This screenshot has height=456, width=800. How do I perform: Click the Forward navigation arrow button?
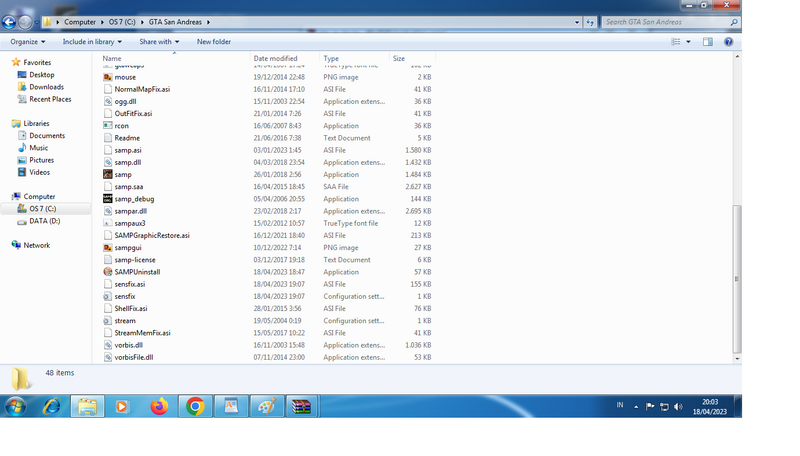point(24,22)
